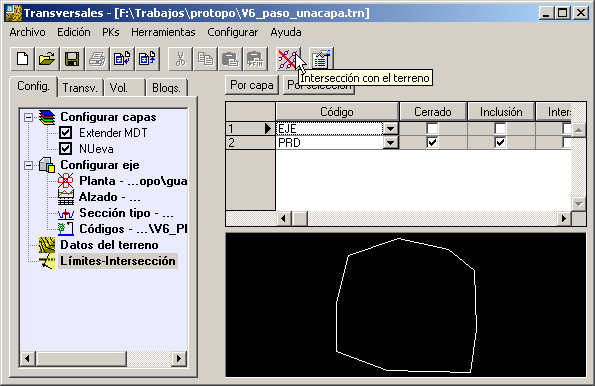
Task: Click the EJE code field in row 1
Action: pos(330,129)
